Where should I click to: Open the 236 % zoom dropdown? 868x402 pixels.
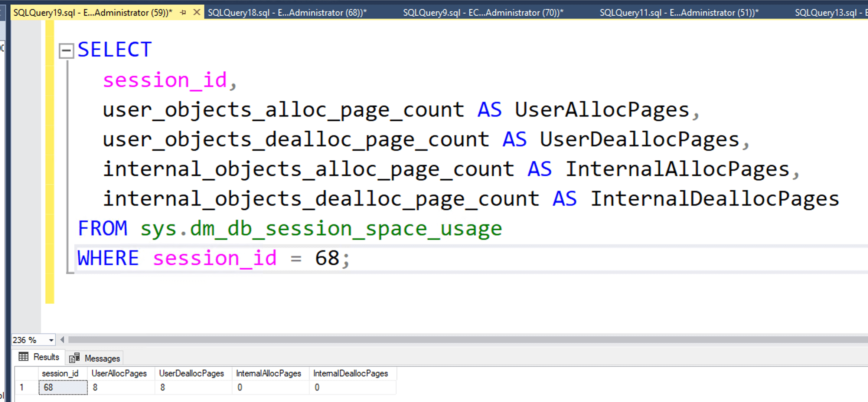pyautogui.click(x=51, y=340)
